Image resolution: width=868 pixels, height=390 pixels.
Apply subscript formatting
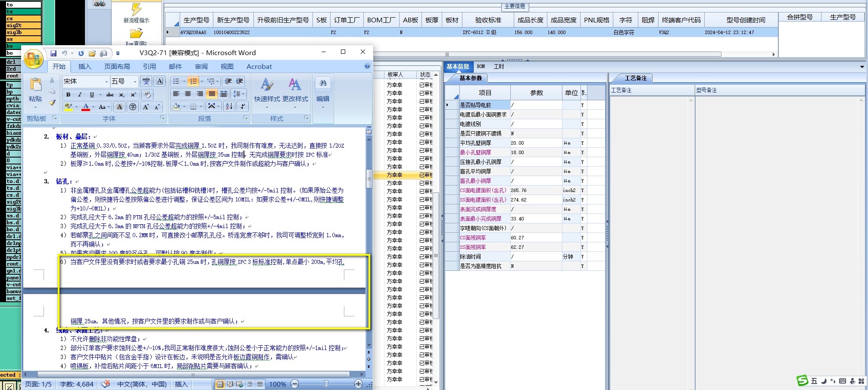coord(122,95)
